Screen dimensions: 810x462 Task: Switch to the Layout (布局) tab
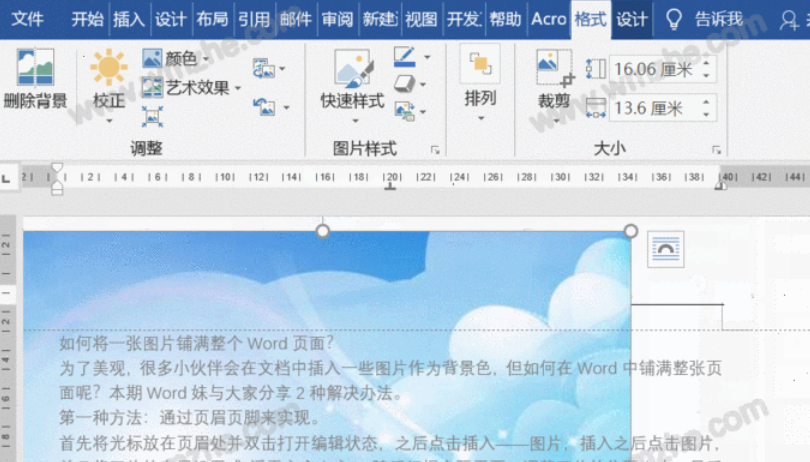(212, 20)
